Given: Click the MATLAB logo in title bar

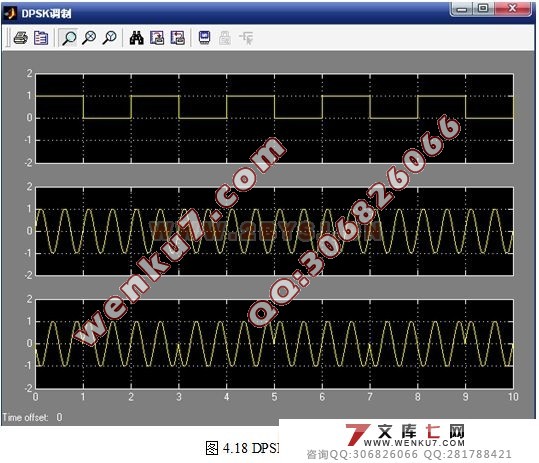Looking at the screenshot, I should [10, 13].
